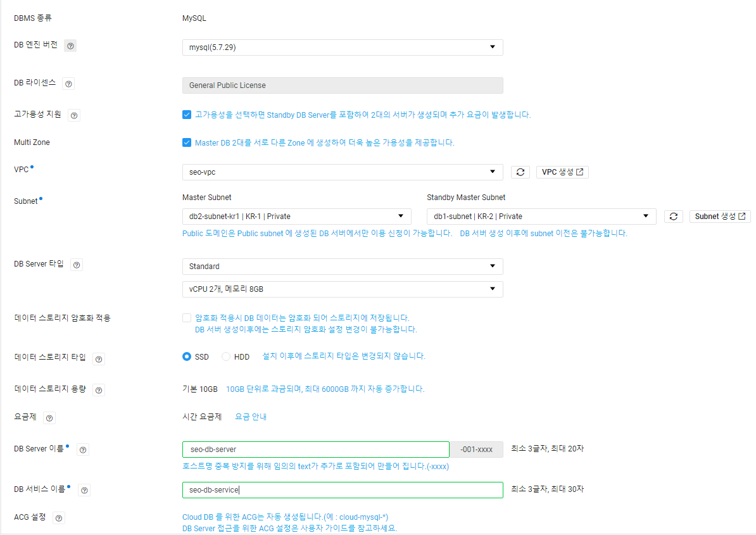Uncheck the Multi Zone checkbox
This screenshot has width=756, height=535.
point(187,142)
